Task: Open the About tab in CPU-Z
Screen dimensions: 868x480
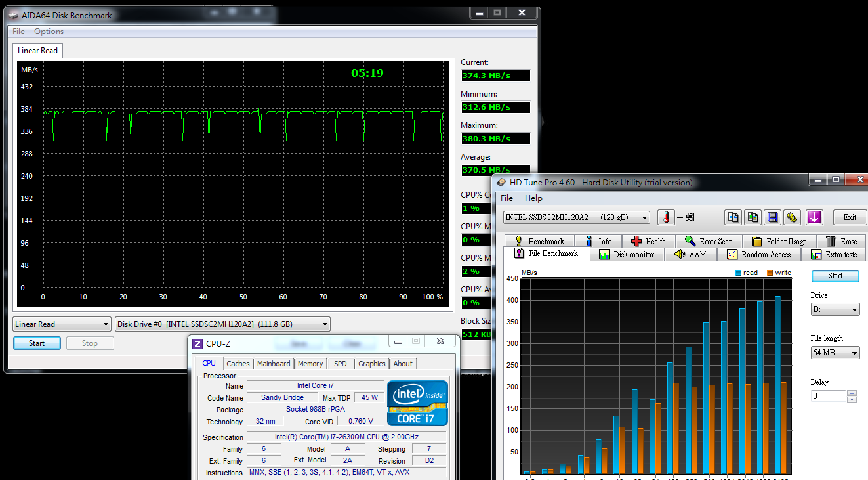Action: [x=403, y=364]
